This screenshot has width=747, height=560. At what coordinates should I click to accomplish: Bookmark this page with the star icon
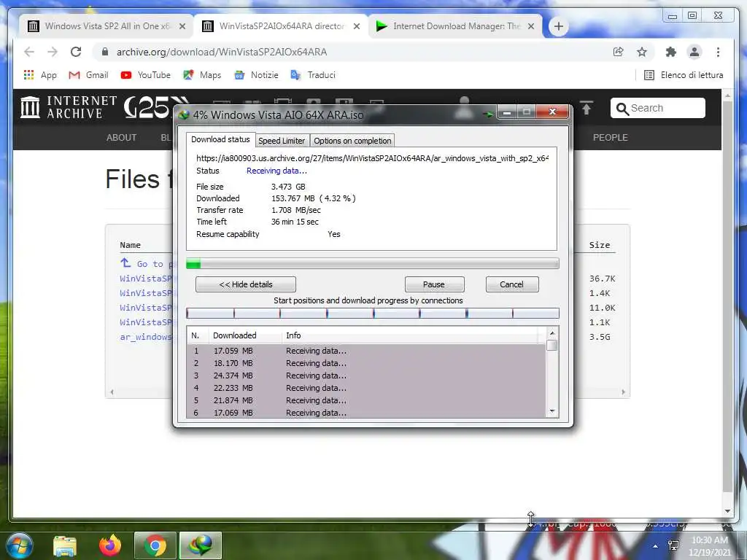tap(642, 52)
